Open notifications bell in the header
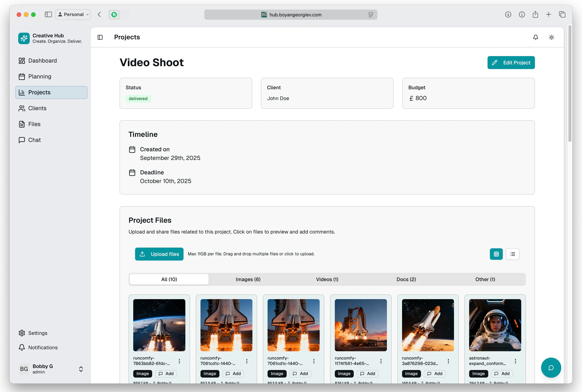582x392 pixels. click(x=535, y=37)
